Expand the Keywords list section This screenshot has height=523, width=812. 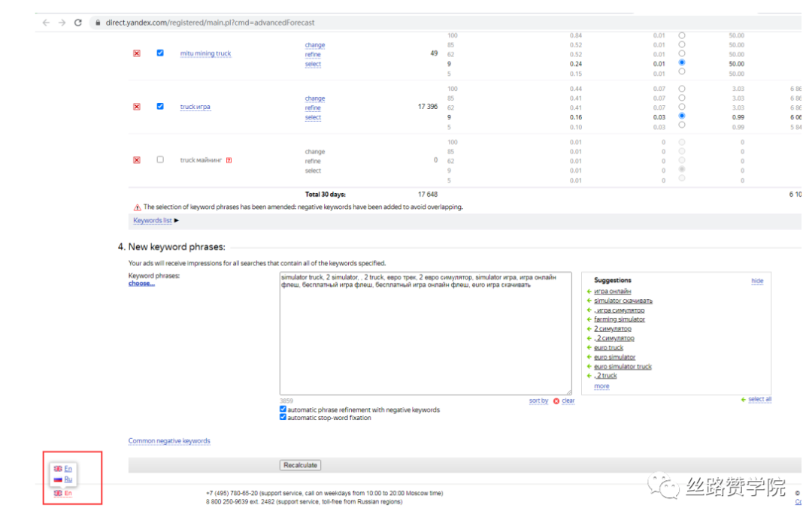tap(153, 220)
